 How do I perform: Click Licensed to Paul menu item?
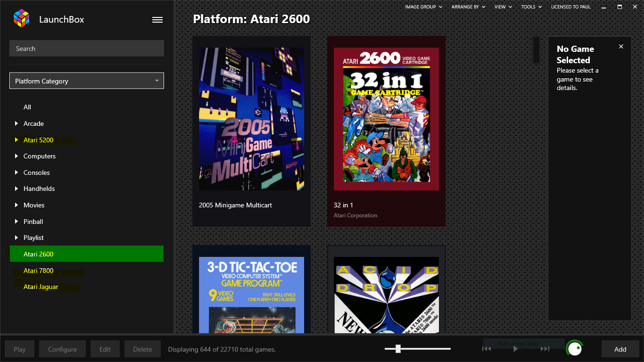point(570,7)
